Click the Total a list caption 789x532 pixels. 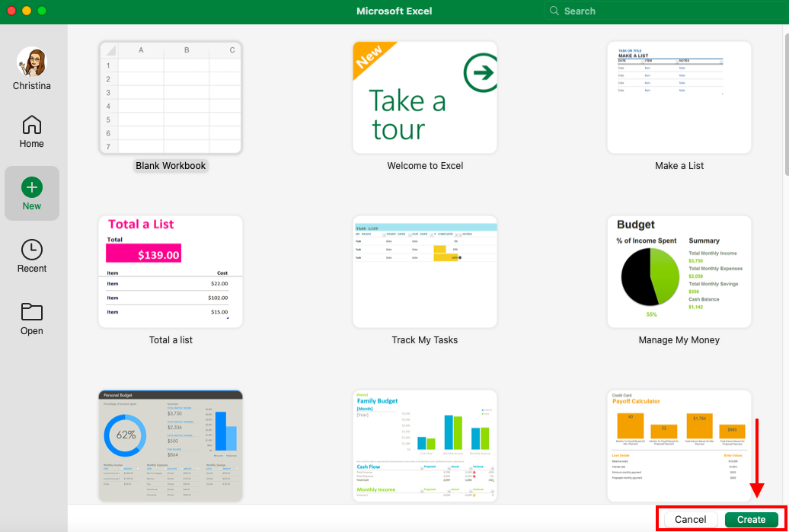(x=171, y=340)
